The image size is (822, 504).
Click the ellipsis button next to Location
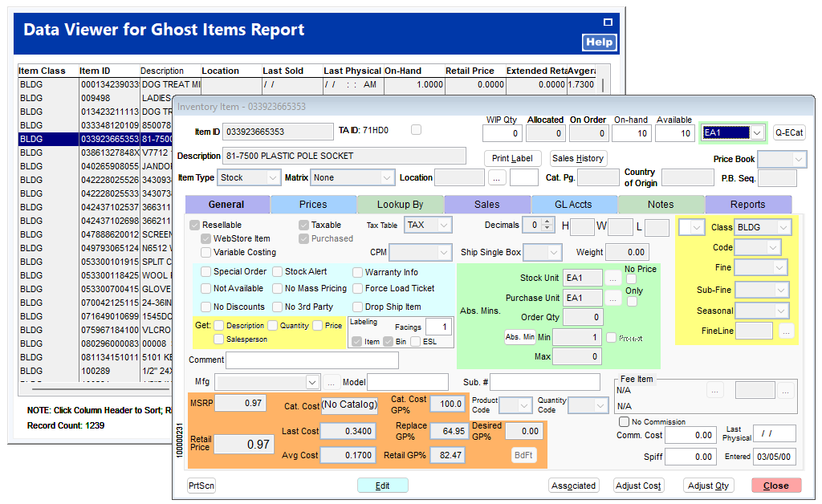[x=497, y=177]
